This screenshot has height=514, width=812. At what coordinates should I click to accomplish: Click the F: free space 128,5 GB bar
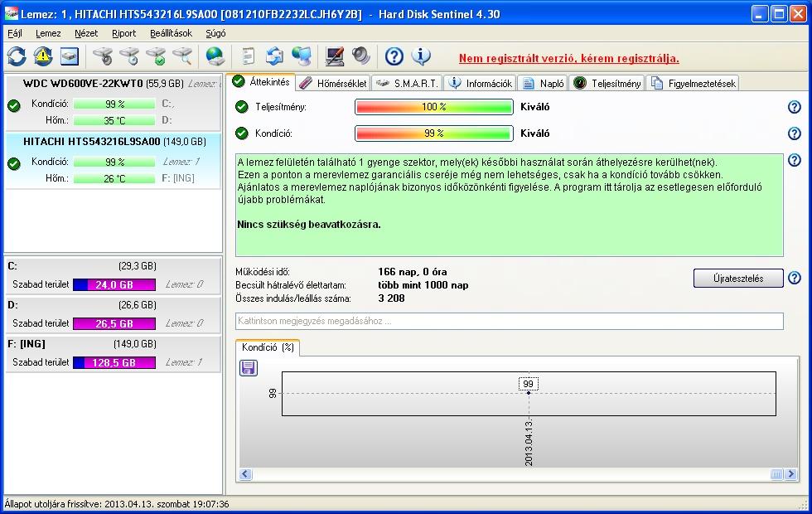(114, 362)
